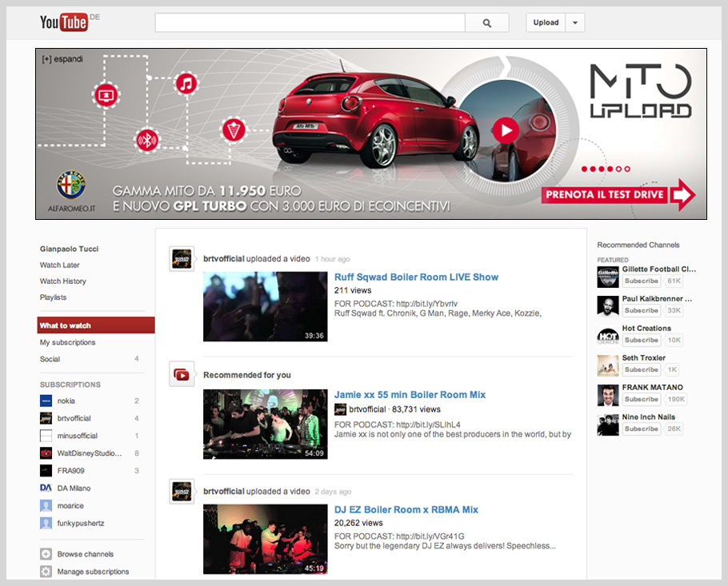
Task: Click the music note icon in banner
Action: tap(186, 84)
